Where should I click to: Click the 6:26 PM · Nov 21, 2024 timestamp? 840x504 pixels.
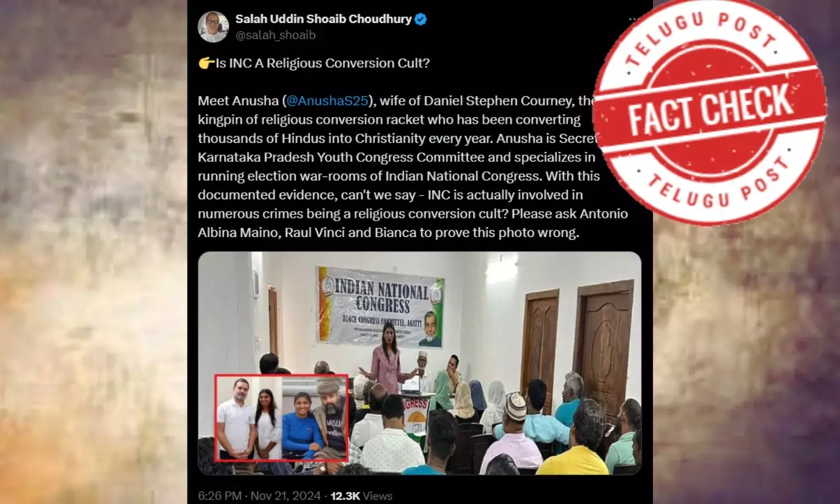[259, 496]
